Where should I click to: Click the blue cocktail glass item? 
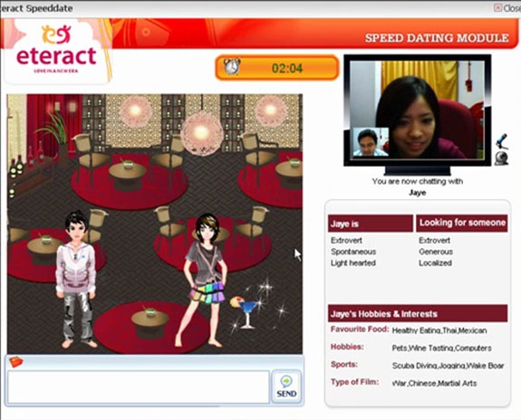(247, 313)
